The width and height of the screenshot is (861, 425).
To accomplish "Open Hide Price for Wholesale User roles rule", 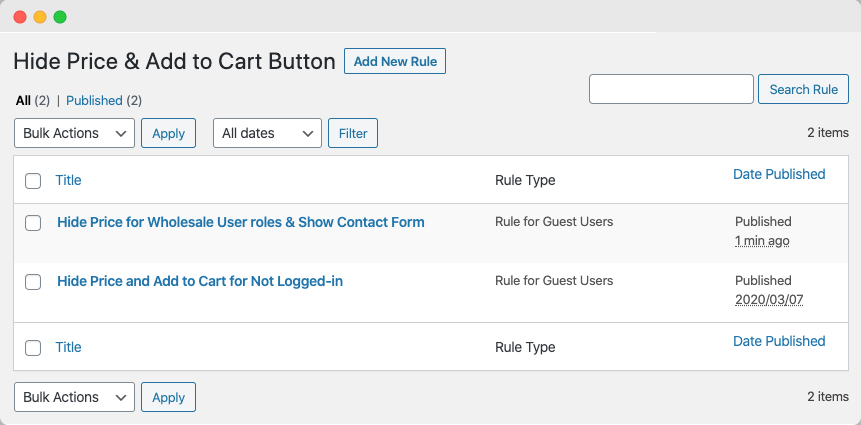I will pos(241,222).
